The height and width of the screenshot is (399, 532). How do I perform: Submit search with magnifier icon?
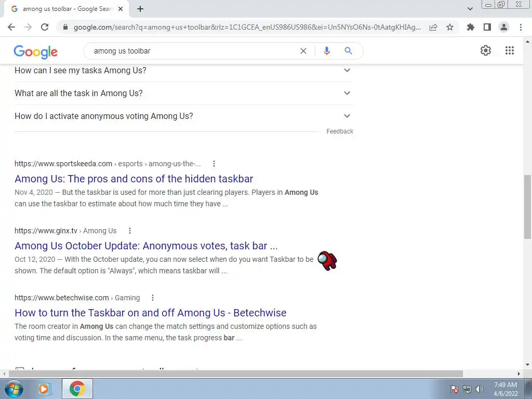pyautogui.click(x=348, y=51)
